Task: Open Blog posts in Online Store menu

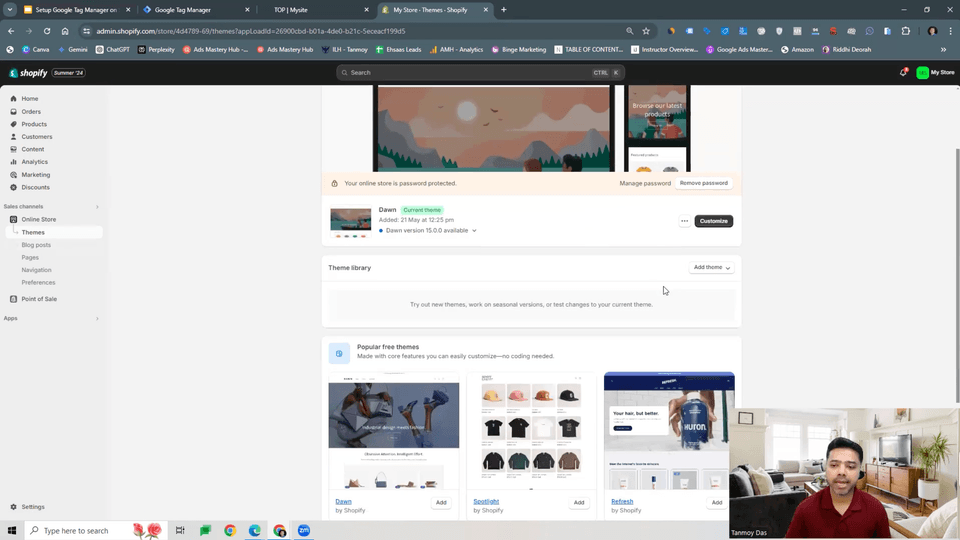Action: (x=36, y=245)
